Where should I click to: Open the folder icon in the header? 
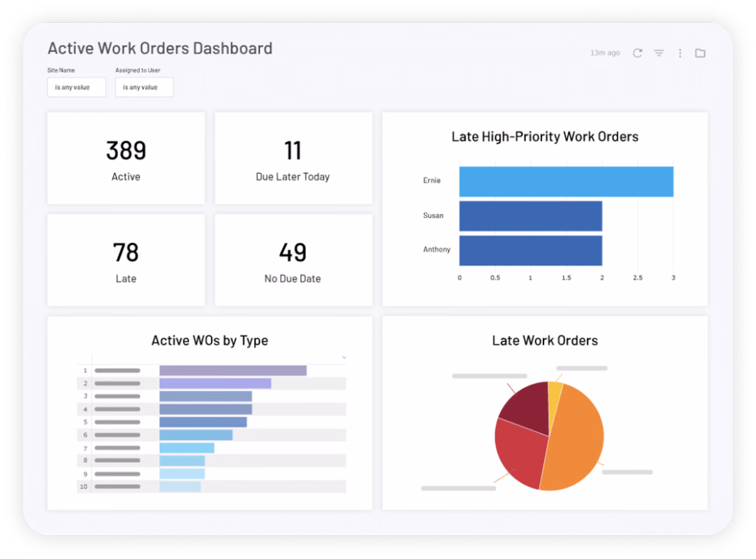click(700, 53)
